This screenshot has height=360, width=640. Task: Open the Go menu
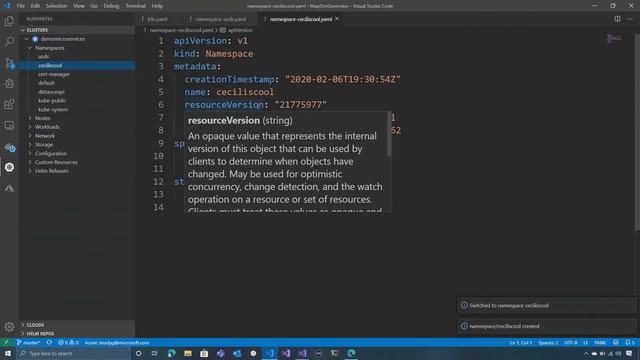pyautogui.click(x=94, y=6)
